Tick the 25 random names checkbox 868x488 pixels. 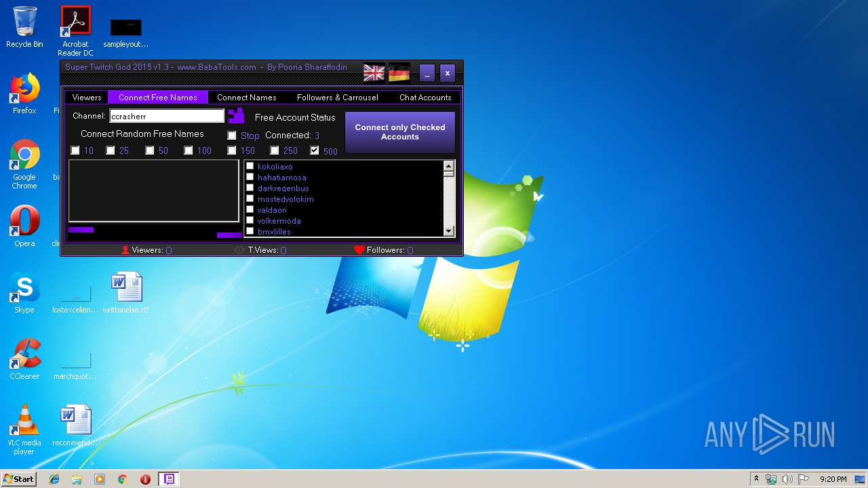[111, 150]
